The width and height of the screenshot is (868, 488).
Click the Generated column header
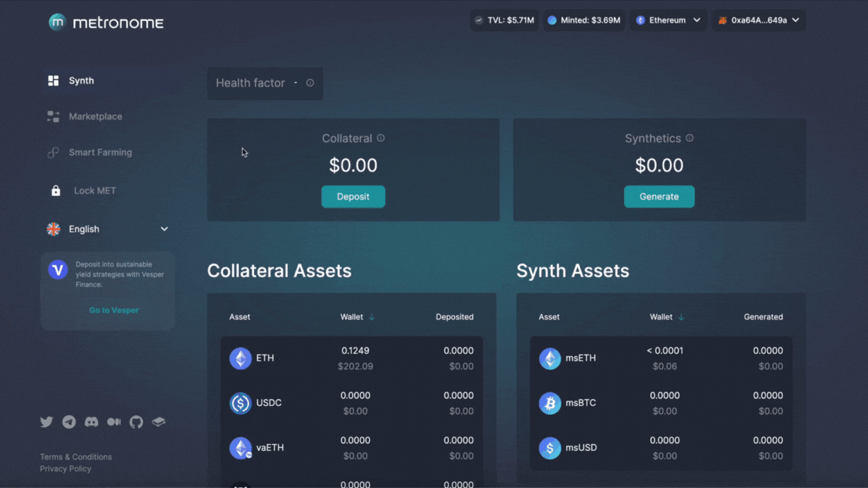coord(763,317)
